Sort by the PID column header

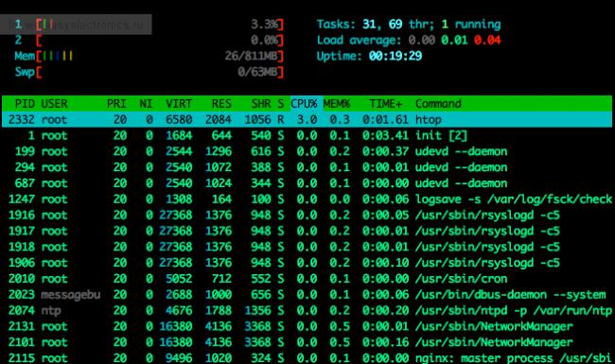click(25, 104)
